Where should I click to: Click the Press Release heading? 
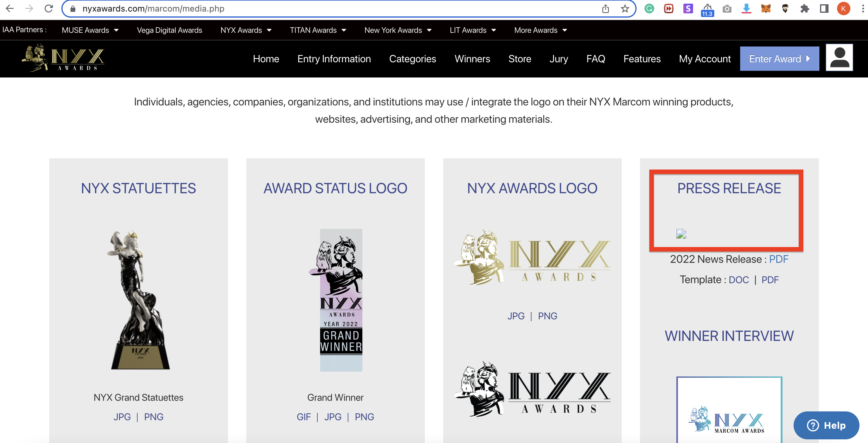pyautogui.click(x=729, y=188)
